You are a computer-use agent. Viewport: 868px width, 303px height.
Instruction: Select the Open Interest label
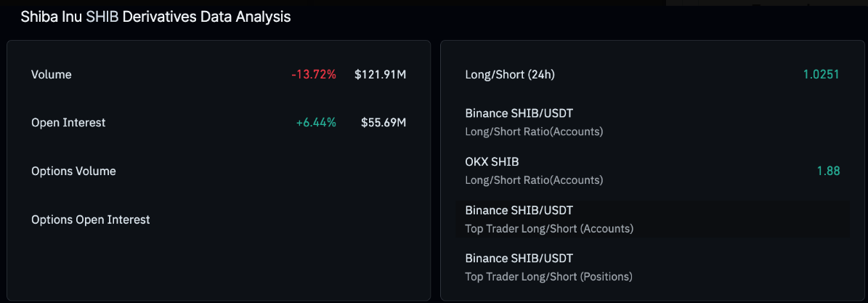tap(68, 123)
